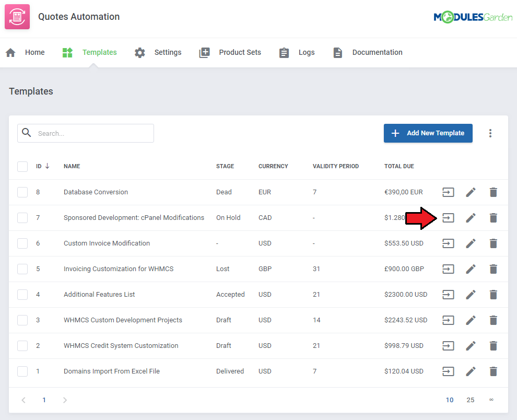Toggle the select-all checkbox in table header

coord(22,167)
